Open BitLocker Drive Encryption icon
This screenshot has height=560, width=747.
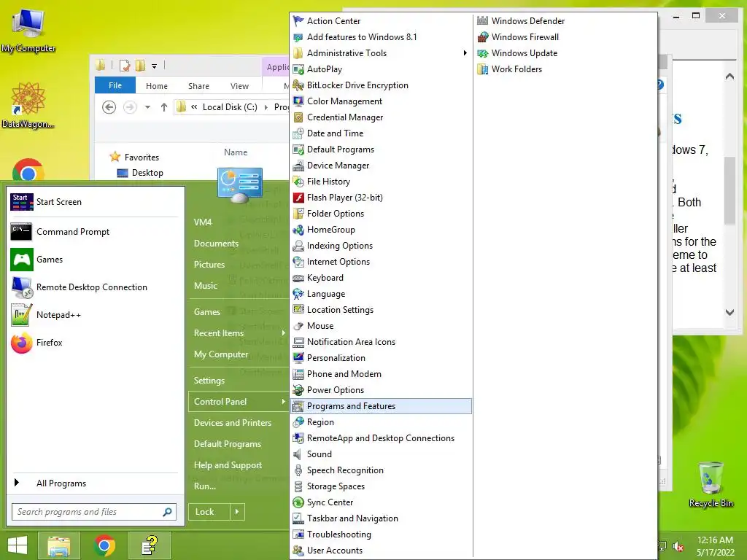(x=298, y=85)
